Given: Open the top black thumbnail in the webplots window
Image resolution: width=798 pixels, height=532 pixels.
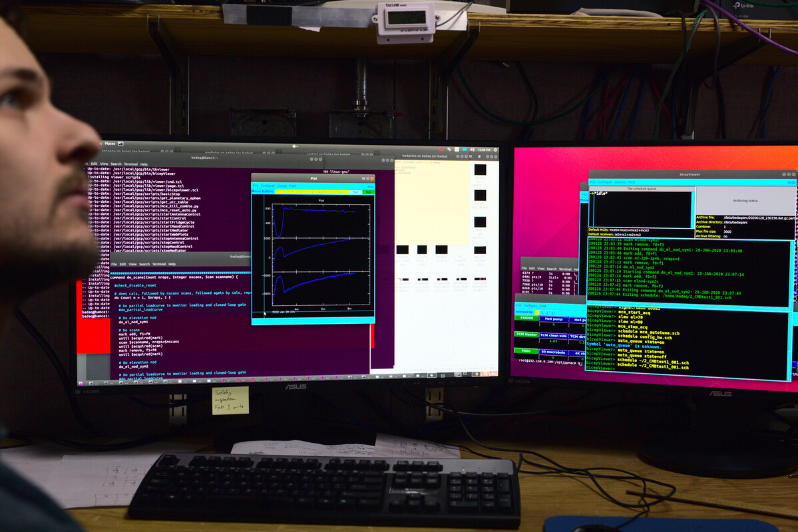Looking at the screenshot, I should pos(480,170).
